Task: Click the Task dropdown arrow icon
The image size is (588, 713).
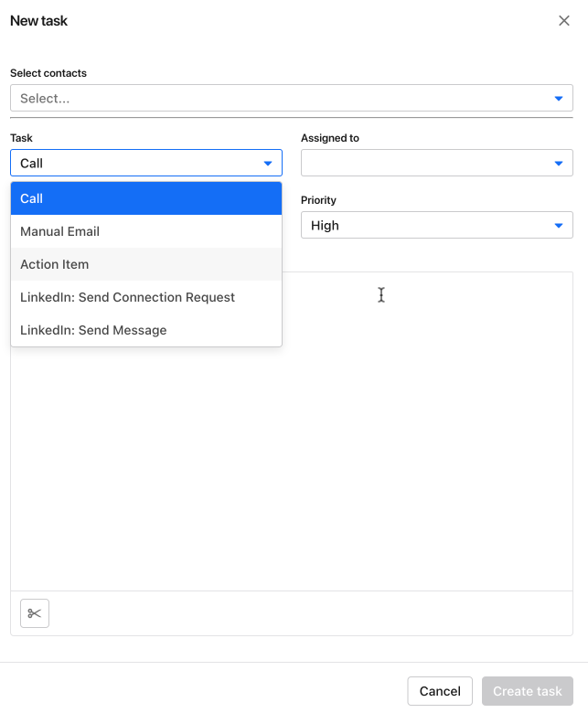Action: pyautogui.click(x=268, y=164)
